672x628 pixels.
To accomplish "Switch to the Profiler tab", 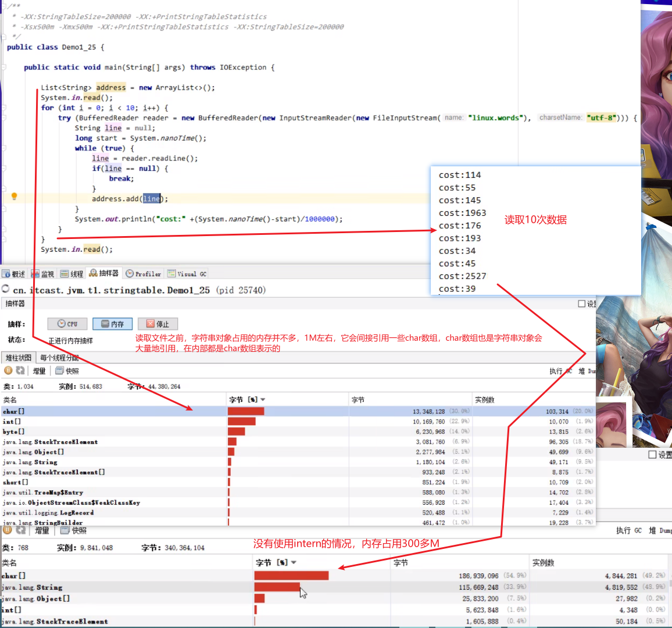I will (x=143, y=274).
